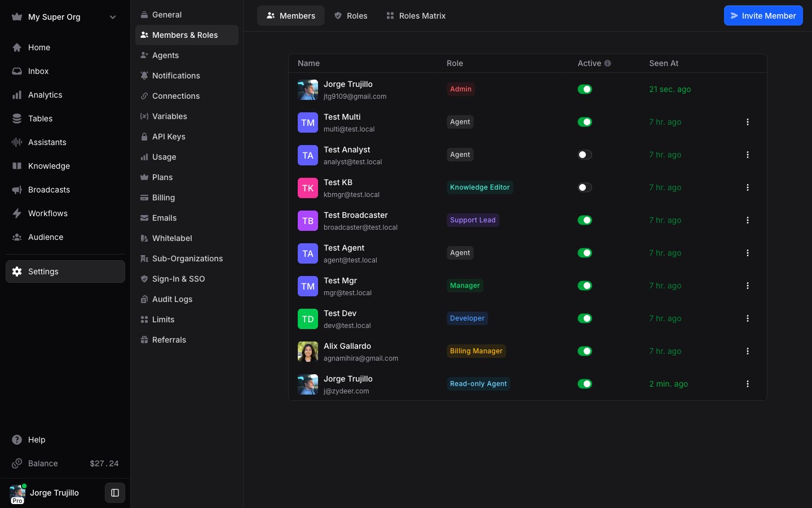
Task: Click the crown logo beside My Super Org
Action: (17, 17)
